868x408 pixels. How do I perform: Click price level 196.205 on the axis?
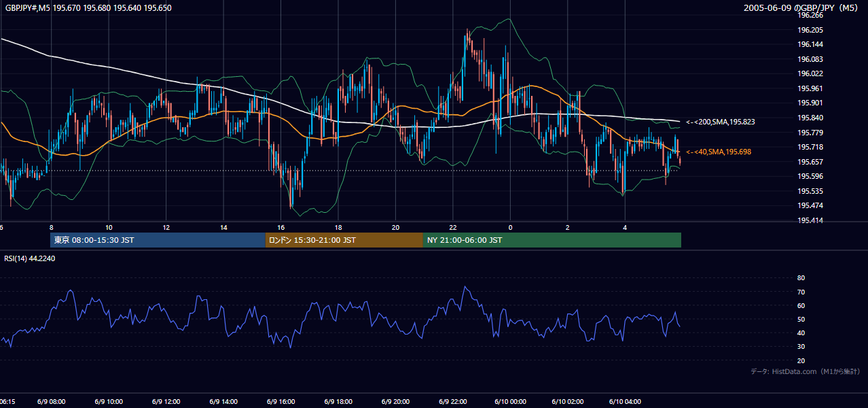(x=810, y=30)
